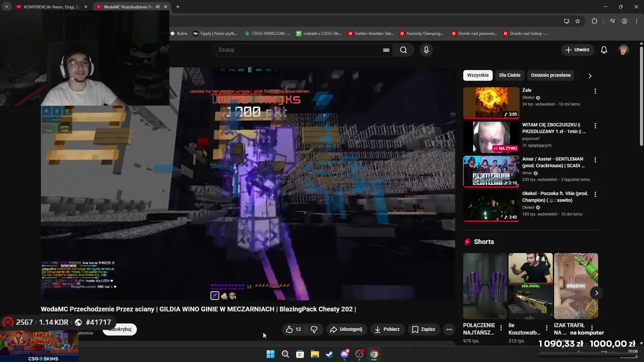Viewport: 644px width, 362px height.
Task: Open options menu for GENTLEMAN video
Action: click(x=595, y=160)
